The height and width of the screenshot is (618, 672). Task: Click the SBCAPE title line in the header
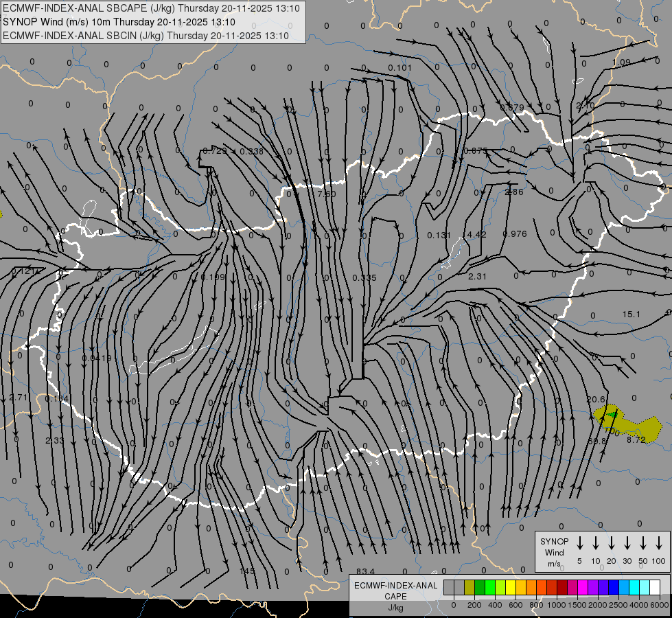point(151,8)
